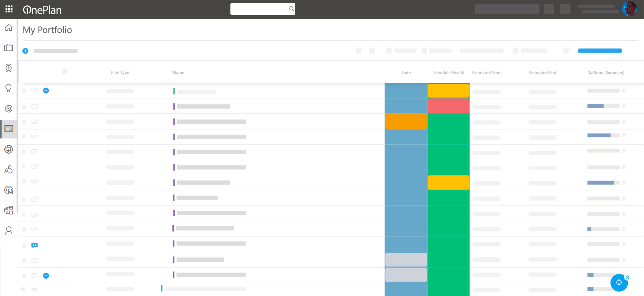Image resolution: width=644 pixels, height=296 pixels.
Task: Sort by the Plan Type column
Action: [120, 72]
